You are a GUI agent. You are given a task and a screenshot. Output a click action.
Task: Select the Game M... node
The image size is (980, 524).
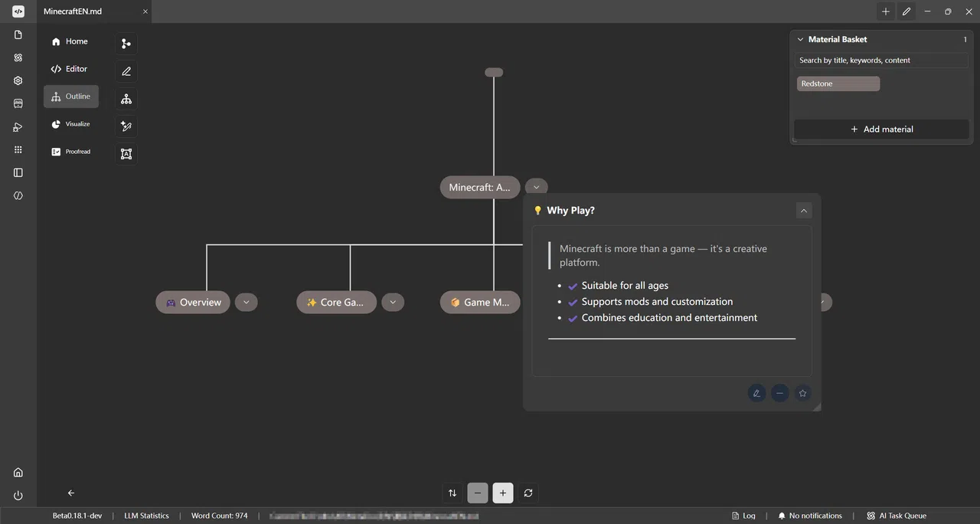click(x=480, y=302)
